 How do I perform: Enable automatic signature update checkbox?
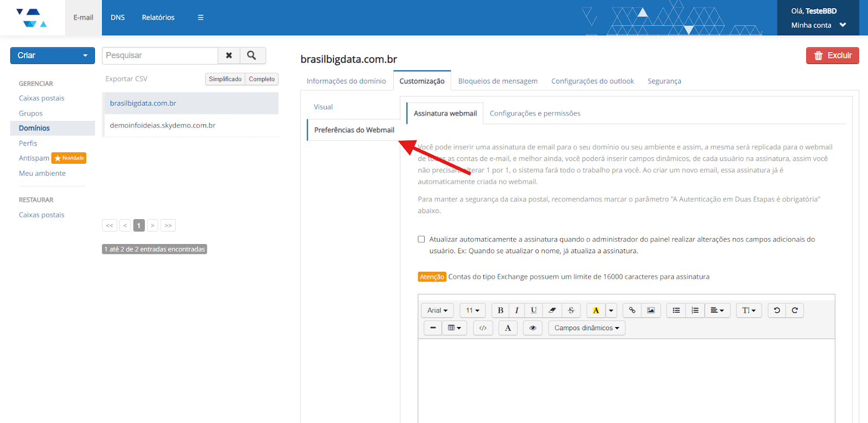tap(422, 239)
